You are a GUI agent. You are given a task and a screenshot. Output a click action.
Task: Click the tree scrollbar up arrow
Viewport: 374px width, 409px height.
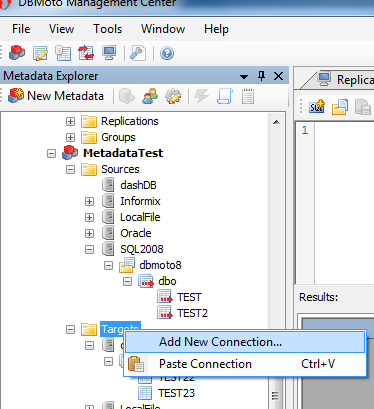click(276, 122)
